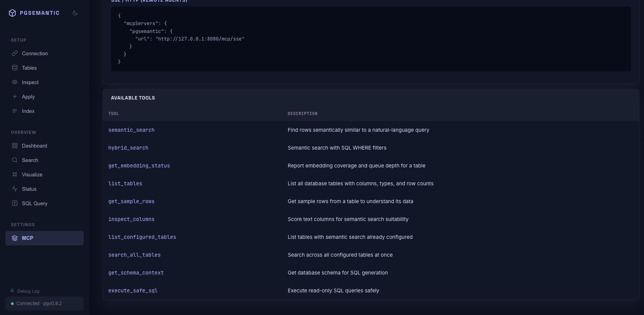Open the SQL Query editor icon
The height and width of the screenshot is (315, 644).
[15, 203]
